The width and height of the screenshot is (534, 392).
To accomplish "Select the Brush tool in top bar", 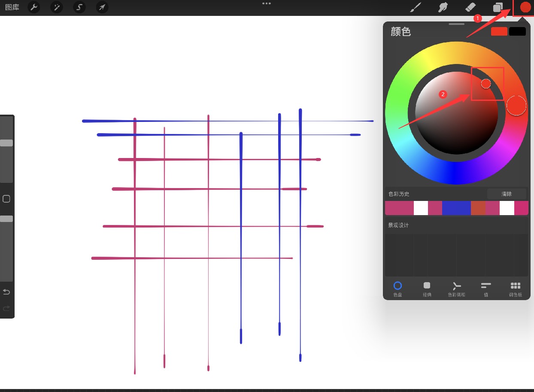I will [415, 7].
